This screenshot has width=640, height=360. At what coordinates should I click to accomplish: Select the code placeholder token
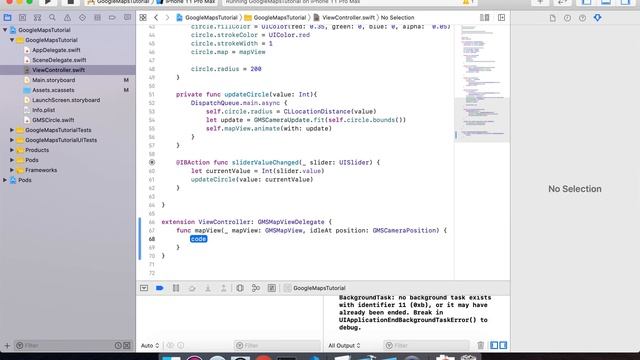point(198,239)
